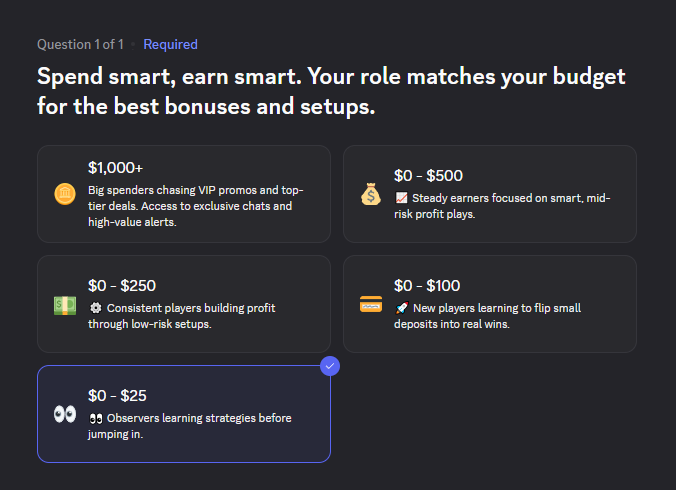This screenshot has height=490, width=676.
Task: Click the Question 1 of 1 indicator
Action: point(80,44)
